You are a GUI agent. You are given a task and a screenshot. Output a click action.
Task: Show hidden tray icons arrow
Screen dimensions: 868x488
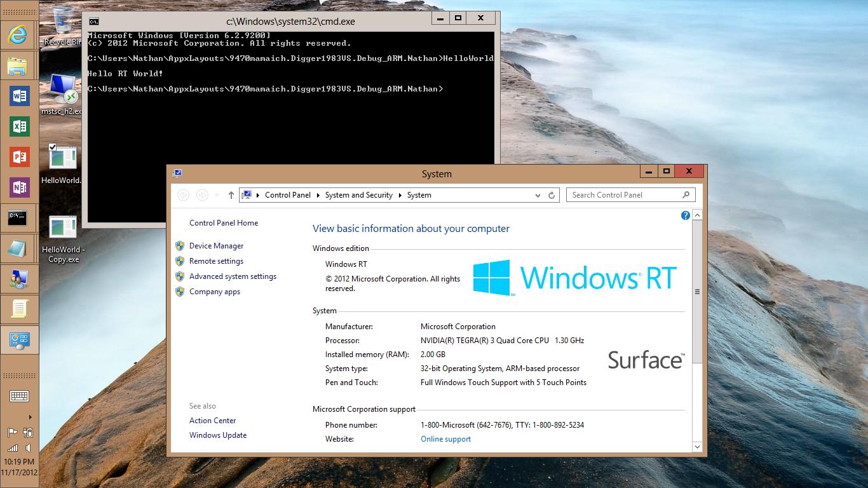(x=30, y=417)
